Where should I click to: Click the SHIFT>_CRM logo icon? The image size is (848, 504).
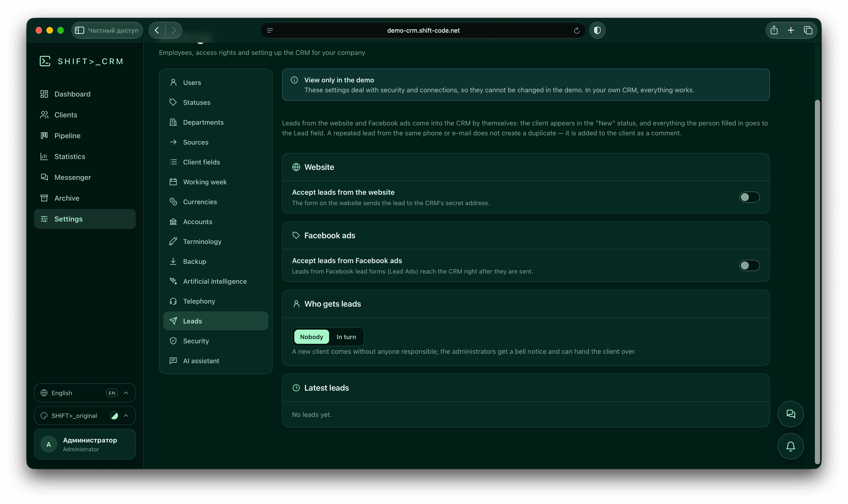click(x=45, y=61)
